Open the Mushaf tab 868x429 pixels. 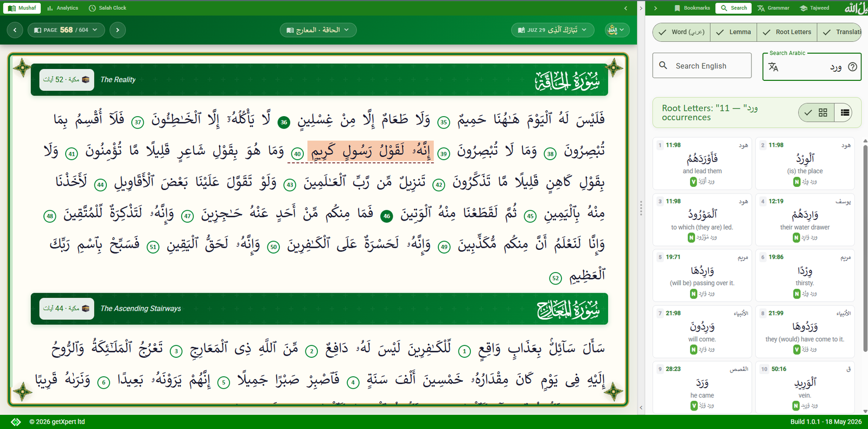point(22,8)
